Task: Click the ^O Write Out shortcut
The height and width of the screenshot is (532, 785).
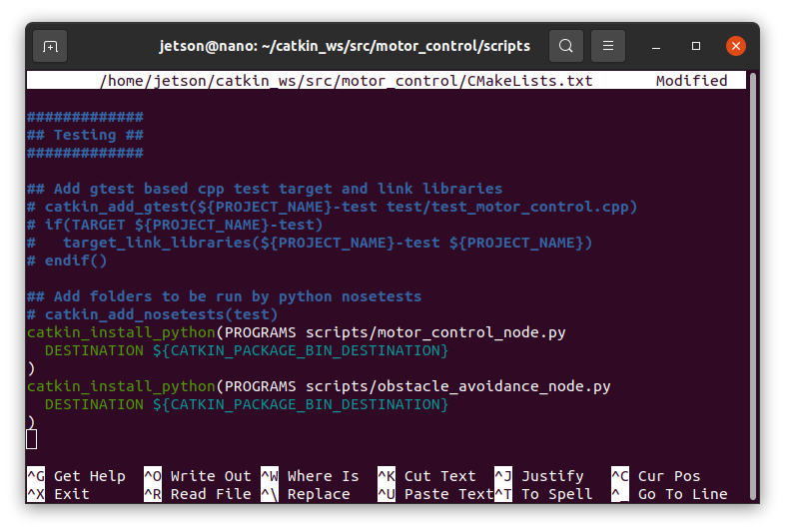Action: point(198,476)
